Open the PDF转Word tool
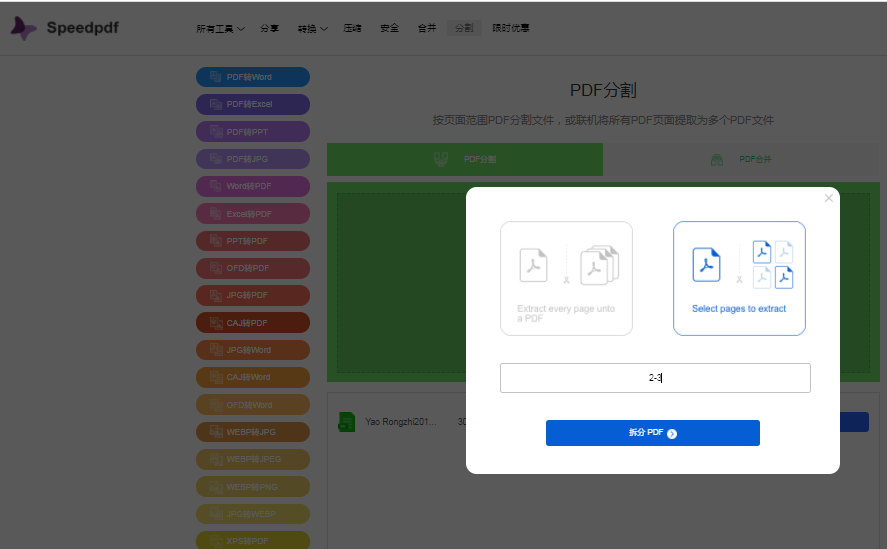887x549 pixels. pos(253,77)
